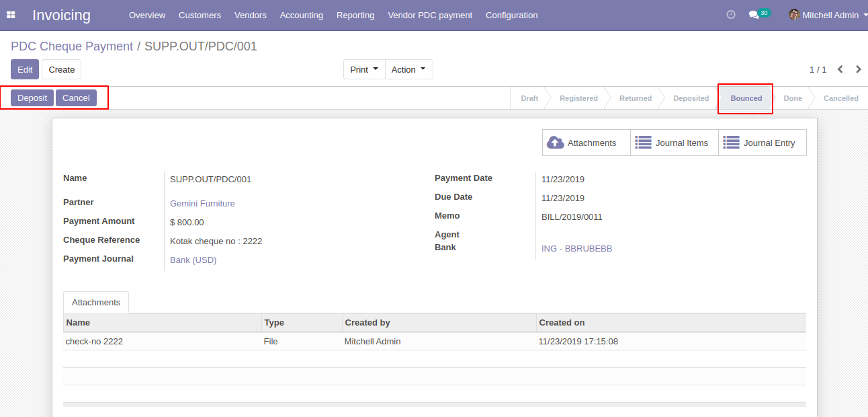Click the Attachments cloud upload icon
This screenshot has height=417, width=868.
[x=556, y=143]
